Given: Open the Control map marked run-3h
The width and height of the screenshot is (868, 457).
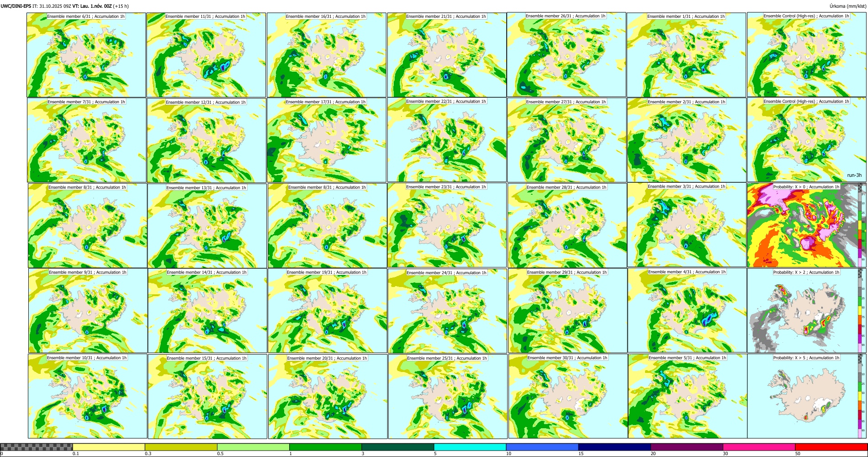Looking at the screenshot, I should pos(807,140).
